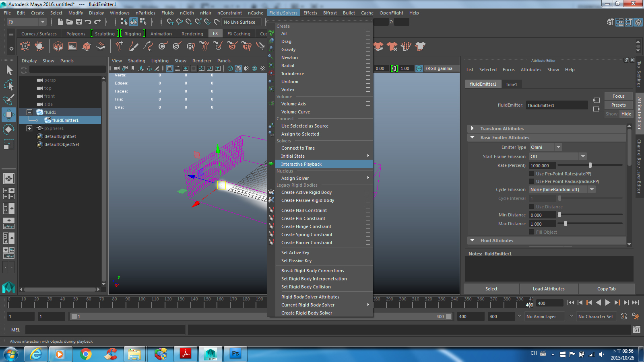Open the Emitter Type dropdown
The width and height of the screenshot is (644, 362).
point(558,147)
